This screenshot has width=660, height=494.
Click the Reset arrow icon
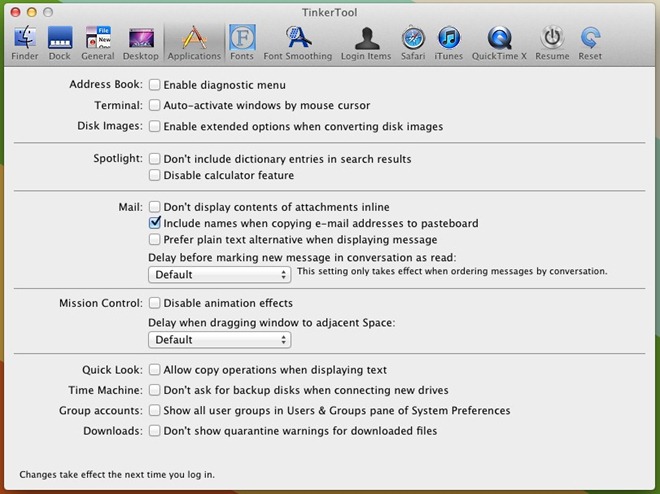point(590,38)
